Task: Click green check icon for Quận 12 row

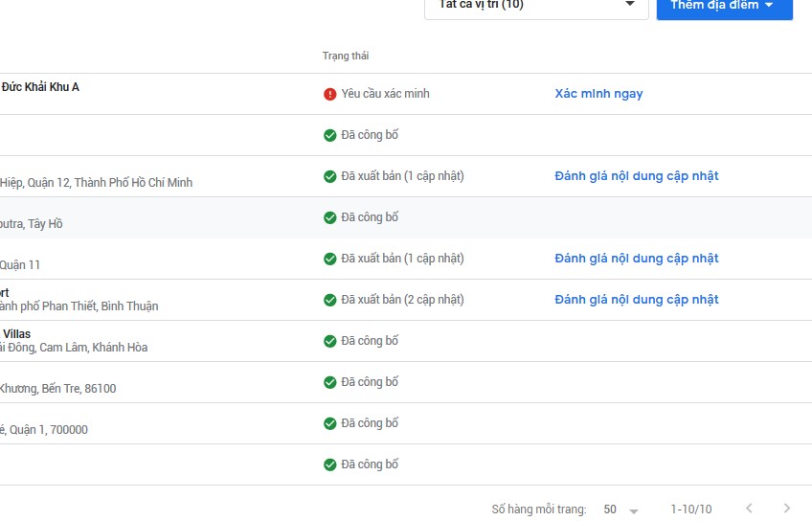Action: coord(329,176)
